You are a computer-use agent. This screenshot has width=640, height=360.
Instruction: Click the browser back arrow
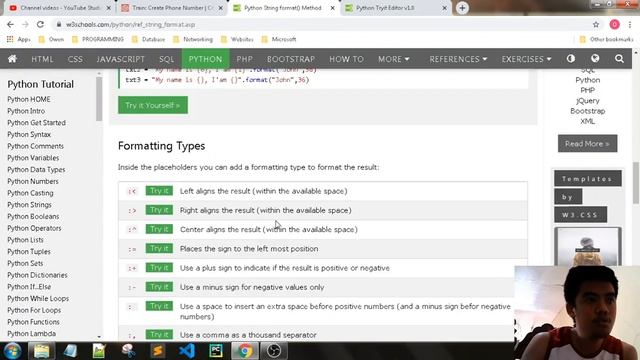pyautogui.click(x=10, y=24)
